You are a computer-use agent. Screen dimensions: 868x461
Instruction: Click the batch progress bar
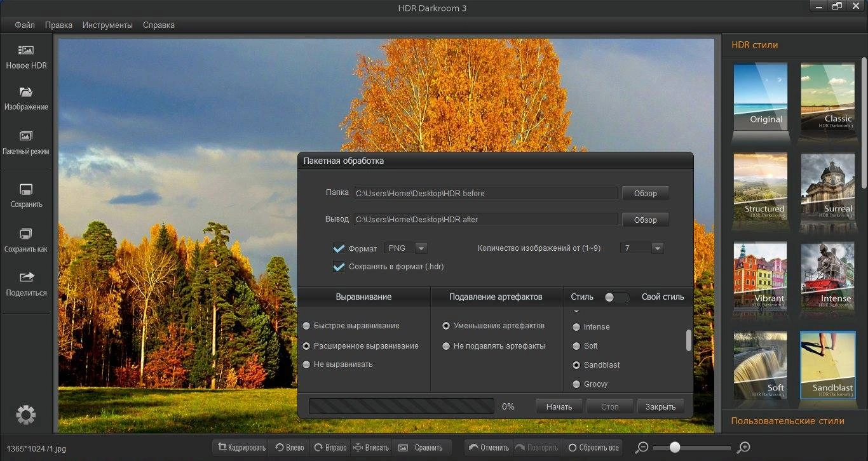(x=401, y=406)
